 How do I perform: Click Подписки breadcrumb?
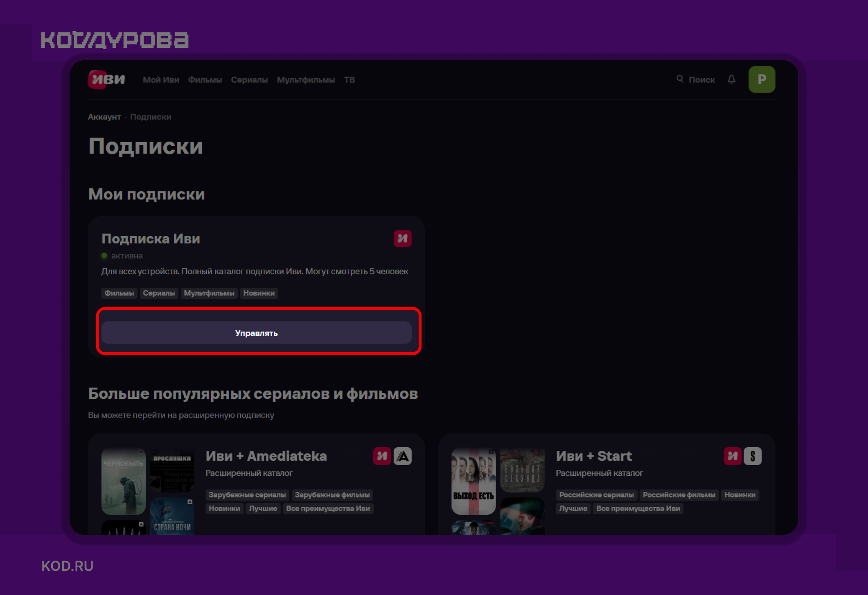point(151,117)
